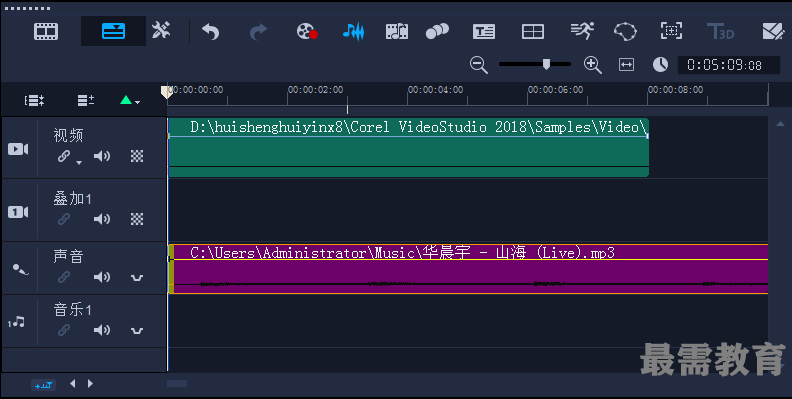Undo the last action

pyautogui.click(x=211, y=32)
